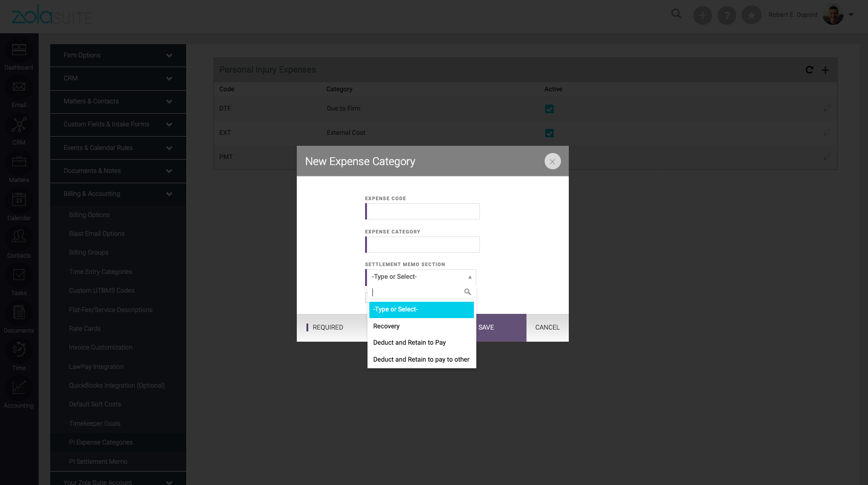Open the Dashboard icon in sidebar
Image resolution: width=868 pixels, height=485 pixels.
coord(19,50)
